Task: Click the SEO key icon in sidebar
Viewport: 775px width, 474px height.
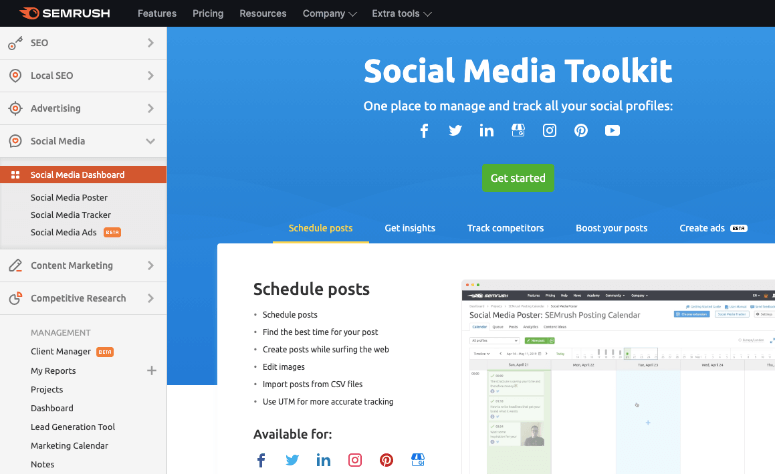Action: pyautogui.click(x=15, y=43)
